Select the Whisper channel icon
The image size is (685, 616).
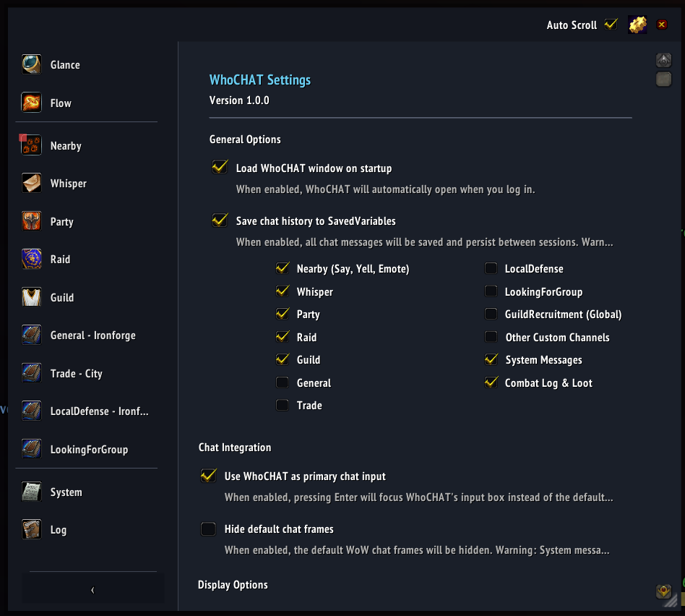pos(31,183)
